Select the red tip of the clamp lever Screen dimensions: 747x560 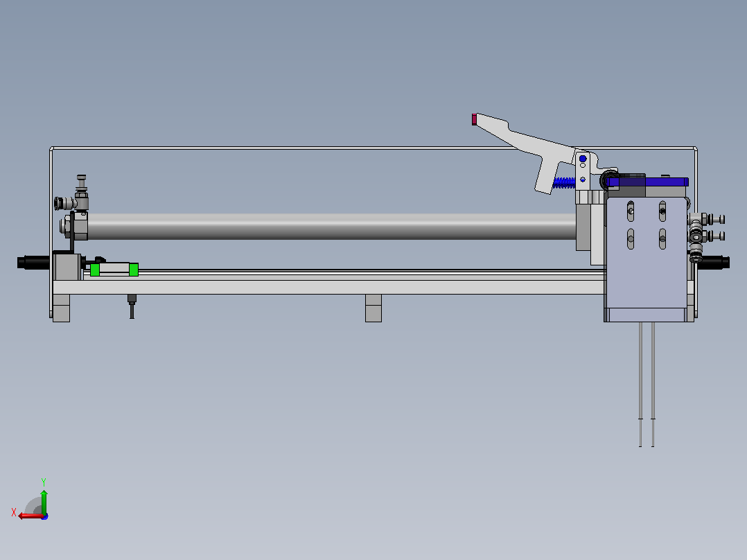[x=474, y=119]
